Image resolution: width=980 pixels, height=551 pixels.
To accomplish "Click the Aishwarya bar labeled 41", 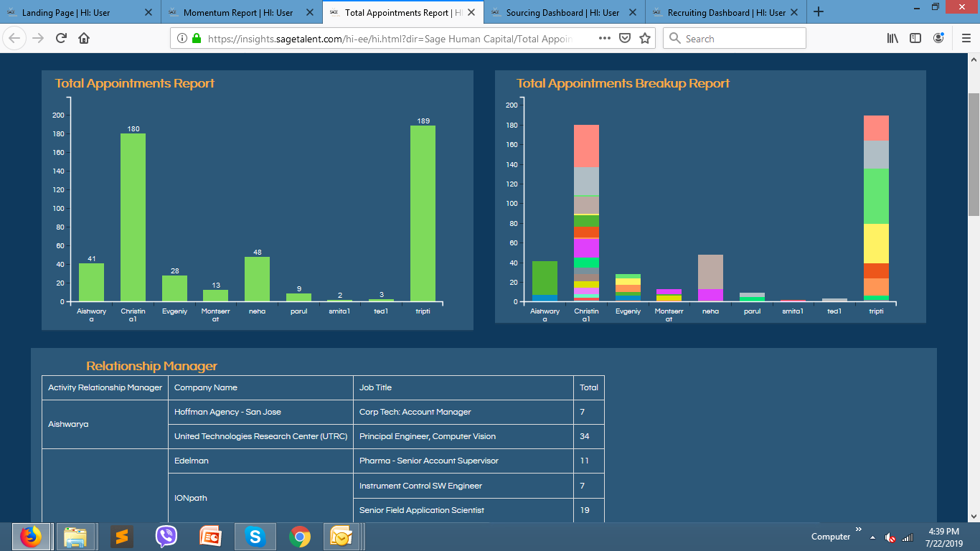I will [x=91, y=282].
